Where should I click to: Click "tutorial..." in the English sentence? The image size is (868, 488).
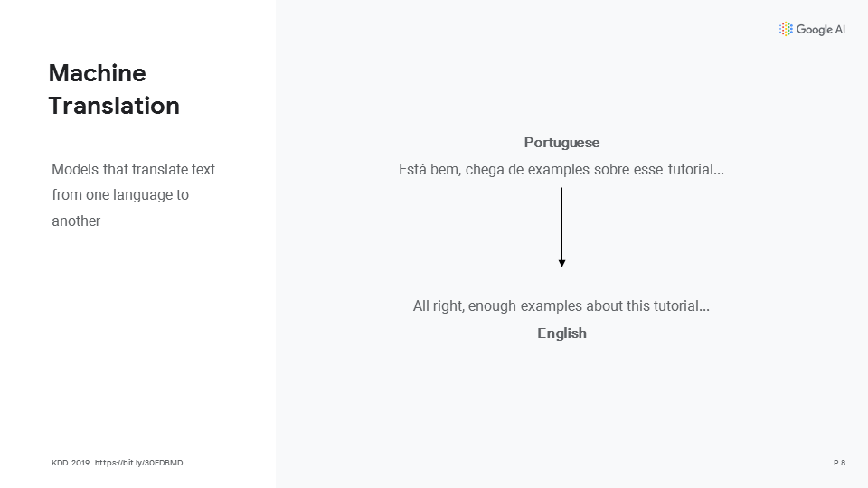(x=681, y=306)
